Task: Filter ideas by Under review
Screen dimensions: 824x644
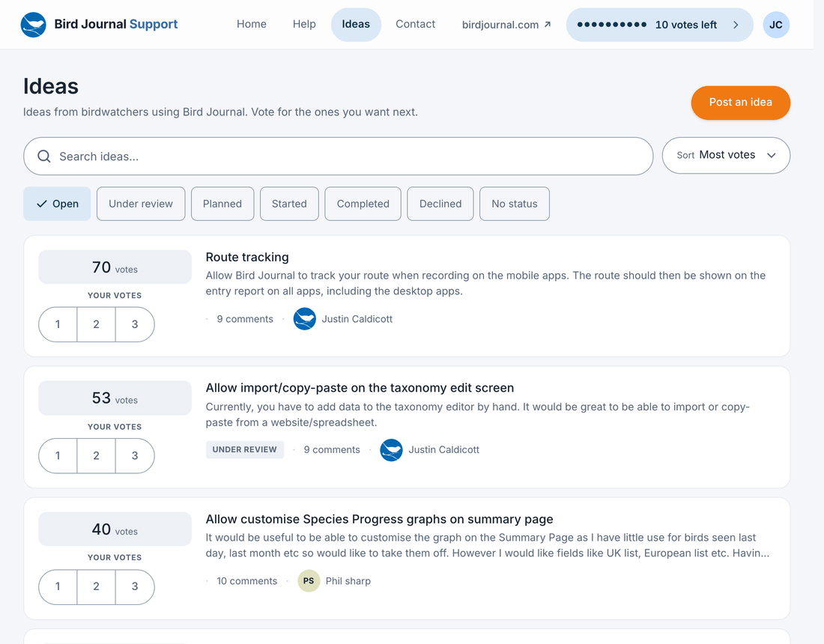Action: pyautogui.click(x=141, y=204)
